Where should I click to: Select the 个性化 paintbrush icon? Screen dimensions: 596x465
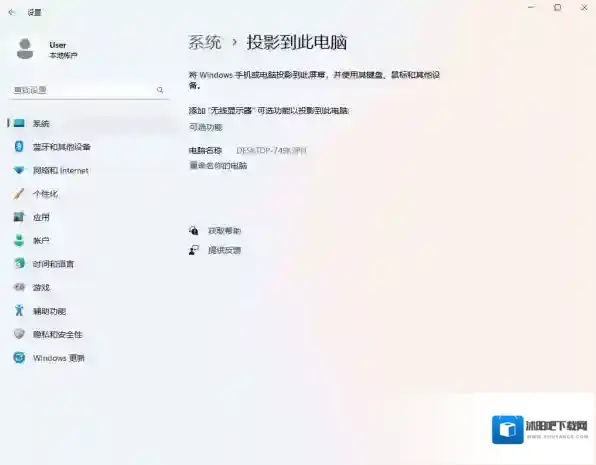pyautogui.click(x=19, y=194)
